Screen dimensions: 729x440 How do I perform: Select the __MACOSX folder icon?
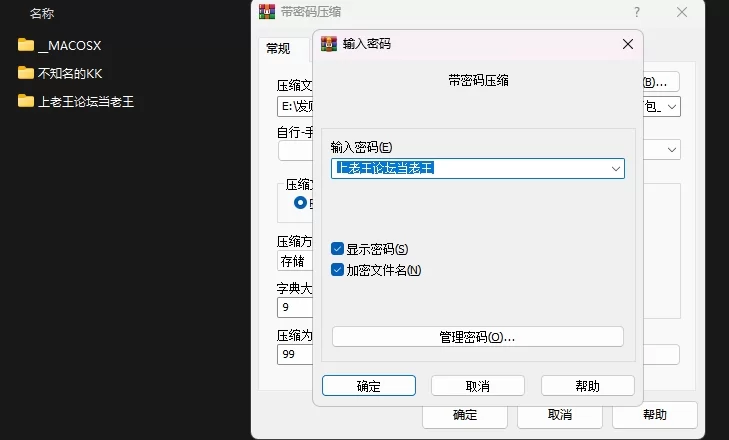click(26, 45)
